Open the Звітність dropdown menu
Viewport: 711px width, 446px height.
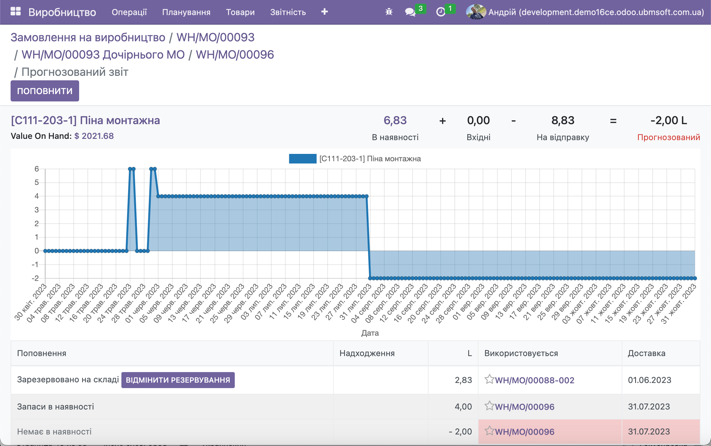click(x=288, y=12)
